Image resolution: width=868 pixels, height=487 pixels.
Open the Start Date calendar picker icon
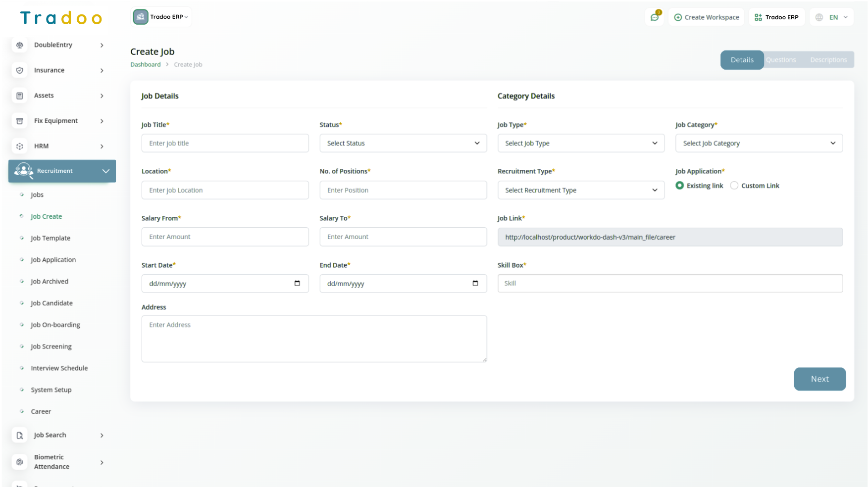click(x=297, y=284)
